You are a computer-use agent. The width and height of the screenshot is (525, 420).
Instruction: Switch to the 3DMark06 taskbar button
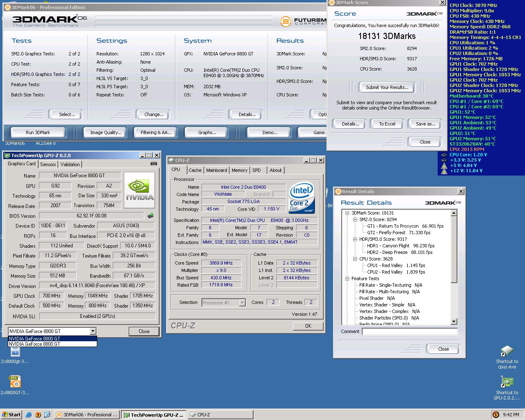click(x=87, y=415)
